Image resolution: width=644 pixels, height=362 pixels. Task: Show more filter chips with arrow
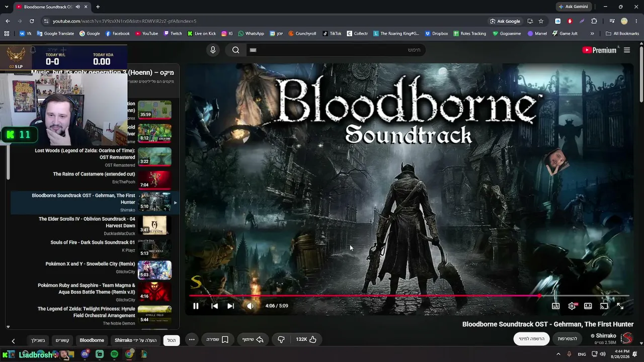[x=13, y=340]
